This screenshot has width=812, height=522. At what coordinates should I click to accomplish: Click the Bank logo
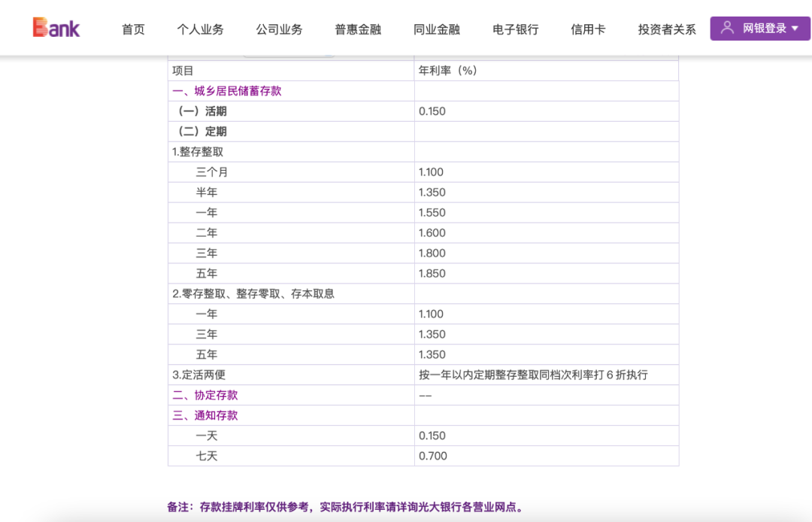coord(53,27)
